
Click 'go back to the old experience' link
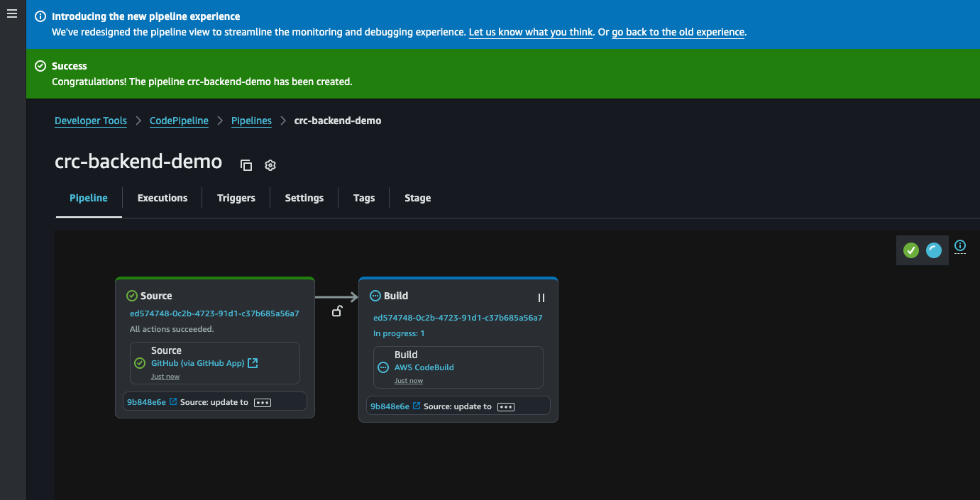click(678, 32)
